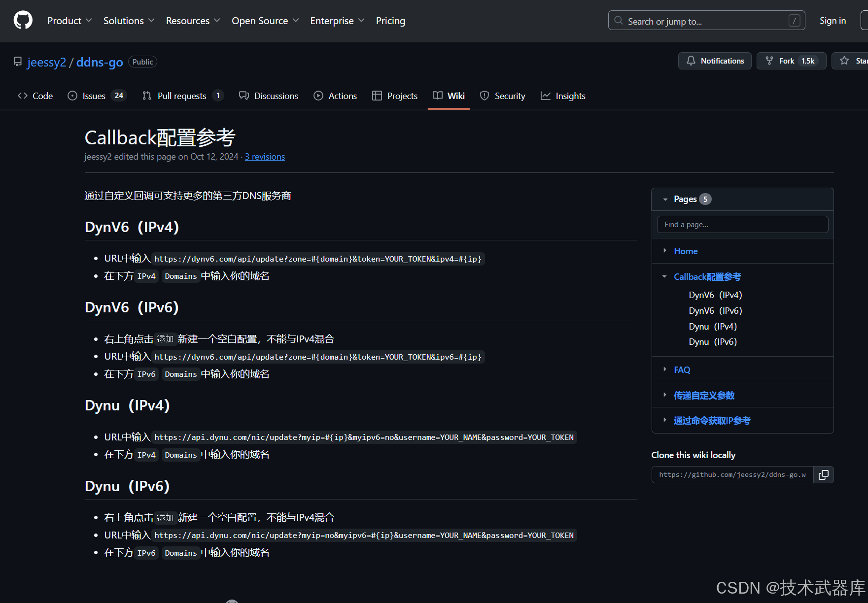Expand the 通过命令获取IP参考 page entry
Screen dimensions: 868x603
664,420
